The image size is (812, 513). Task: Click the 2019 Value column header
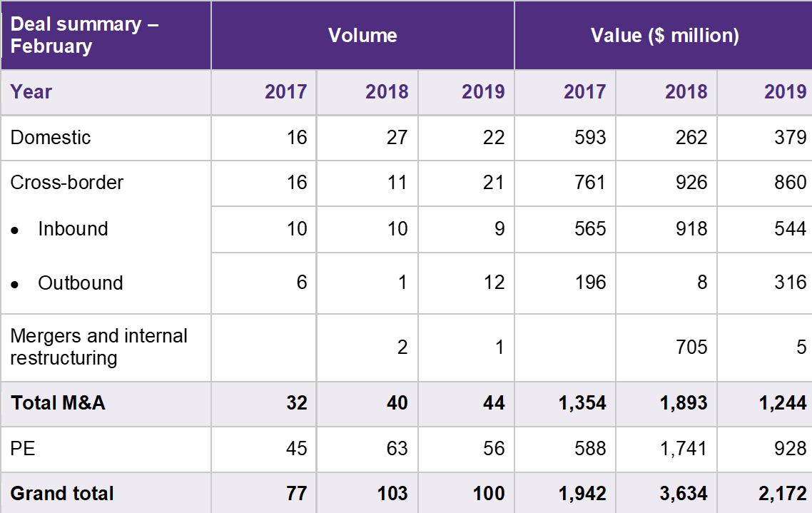pyautogui.click(x=783, y=93)
